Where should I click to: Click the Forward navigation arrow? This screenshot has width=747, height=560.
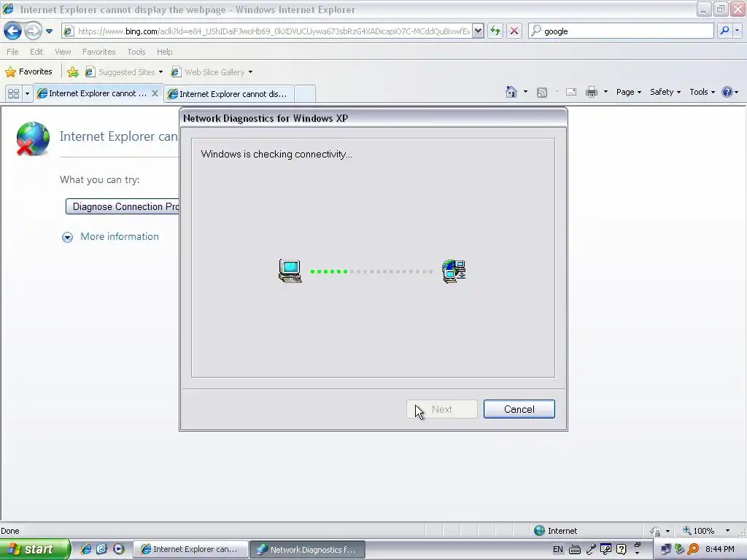click(x=33, y=31)
